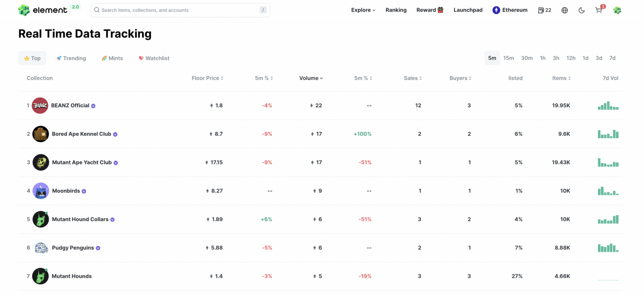Sort the table by Items

point(562,78)
